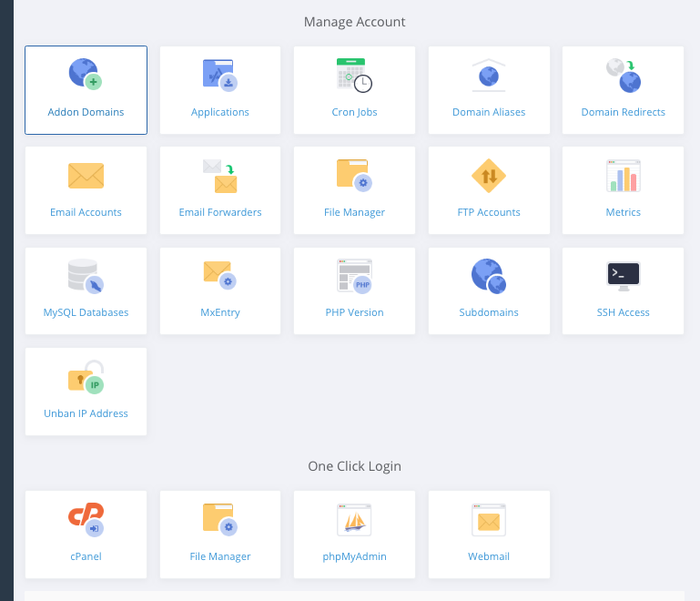Click the Email Forwarders envelope icon
700x601 pixels.
pos(220,175)
